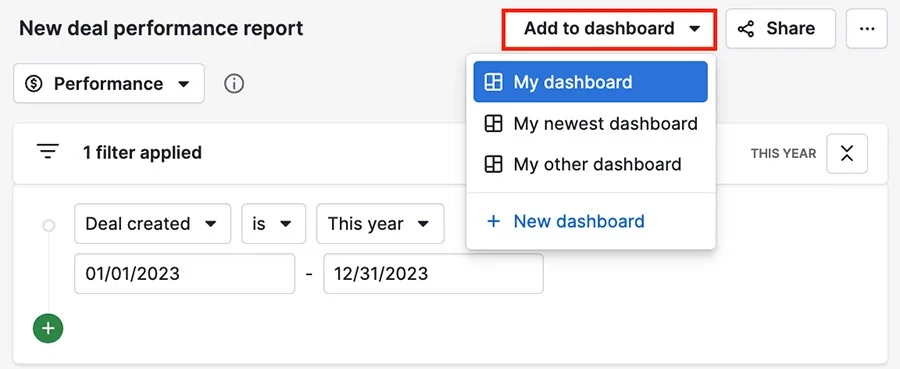Viewport: 900px width, 369px height.
Task: Click the grid icon beside My newest dashboard
Action: pos(494,123)
